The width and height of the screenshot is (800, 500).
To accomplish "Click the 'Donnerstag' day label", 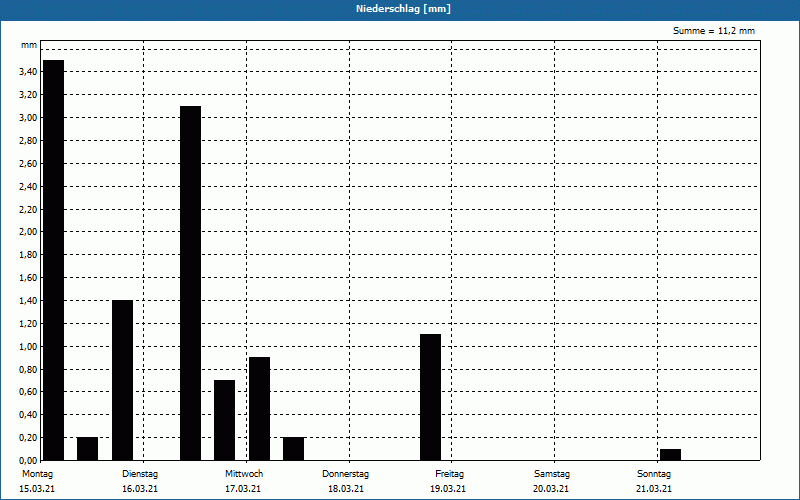I will tap(345, 474).
